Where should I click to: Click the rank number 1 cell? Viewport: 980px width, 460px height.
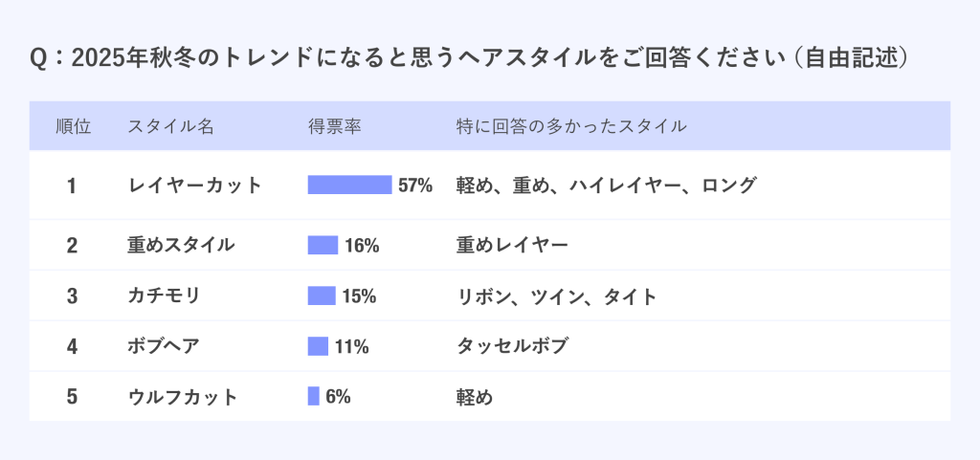click(72, 186)
